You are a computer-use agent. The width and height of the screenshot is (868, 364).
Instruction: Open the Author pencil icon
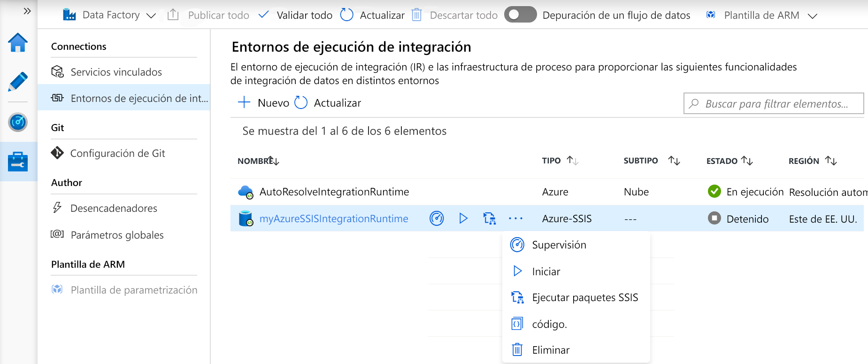(x=18, y=82)
